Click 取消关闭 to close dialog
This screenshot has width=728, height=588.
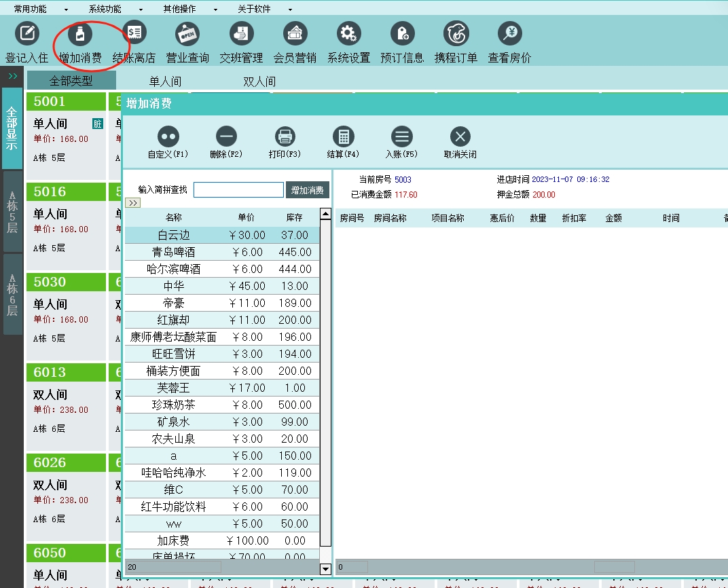coord(460,137)
